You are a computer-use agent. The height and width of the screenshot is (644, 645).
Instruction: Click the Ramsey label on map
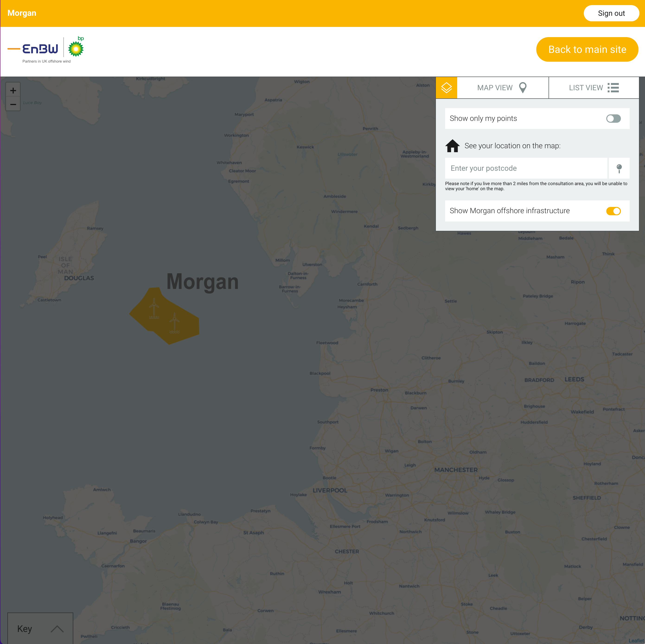(95, 229)
